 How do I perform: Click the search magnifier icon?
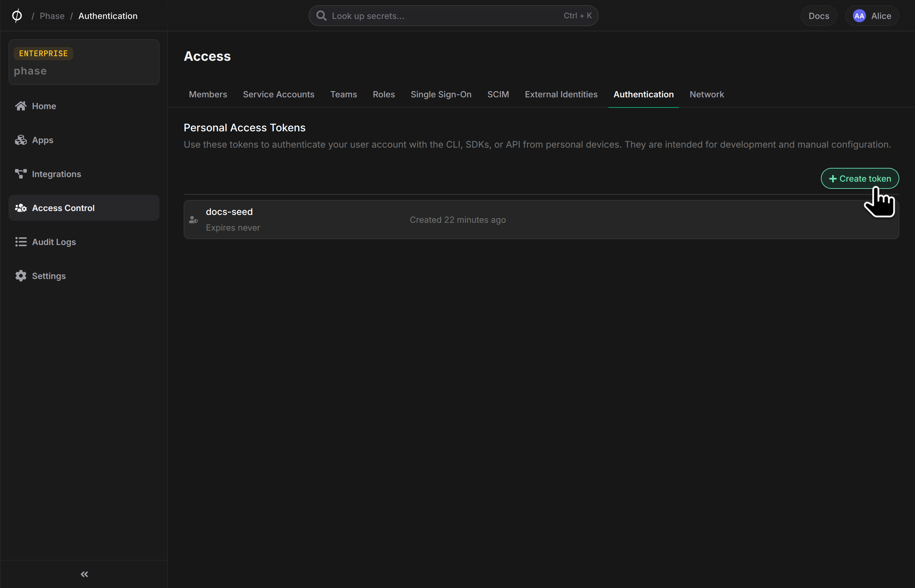tap(322, 16)
